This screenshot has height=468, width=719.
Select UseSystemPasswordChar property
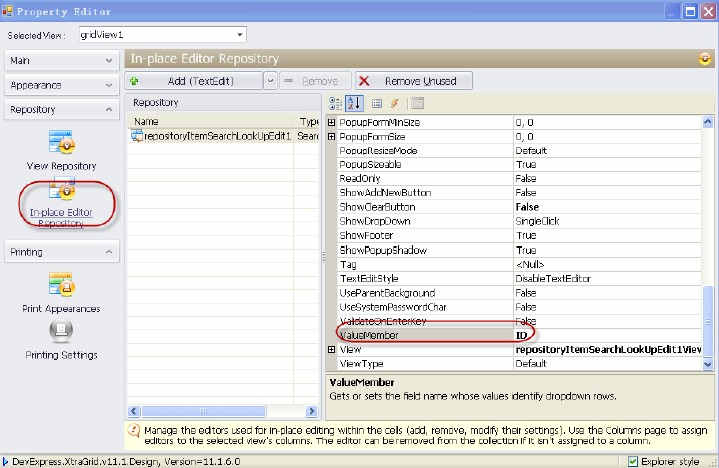pyautogui.click(x=519, y=307)
